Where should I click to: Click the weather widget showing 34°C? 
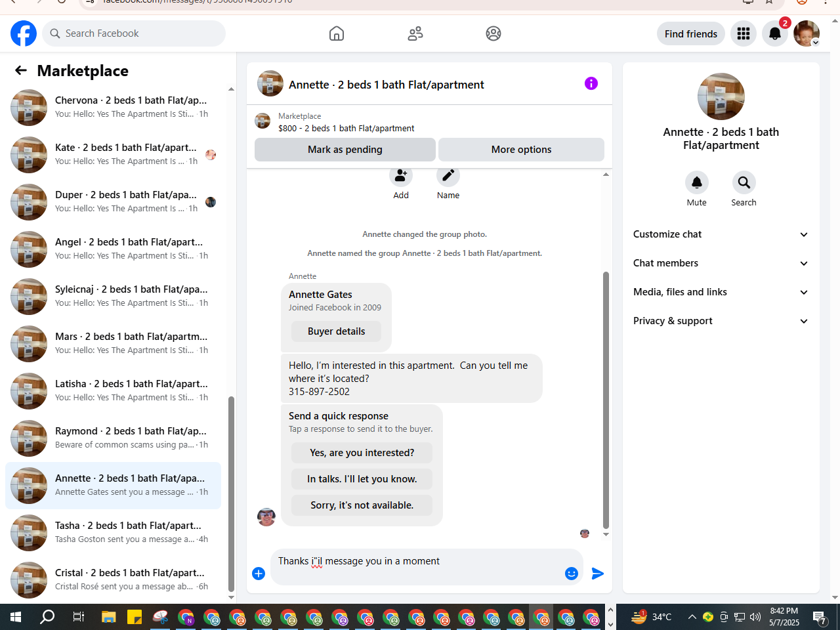click(x=651, y=617)
